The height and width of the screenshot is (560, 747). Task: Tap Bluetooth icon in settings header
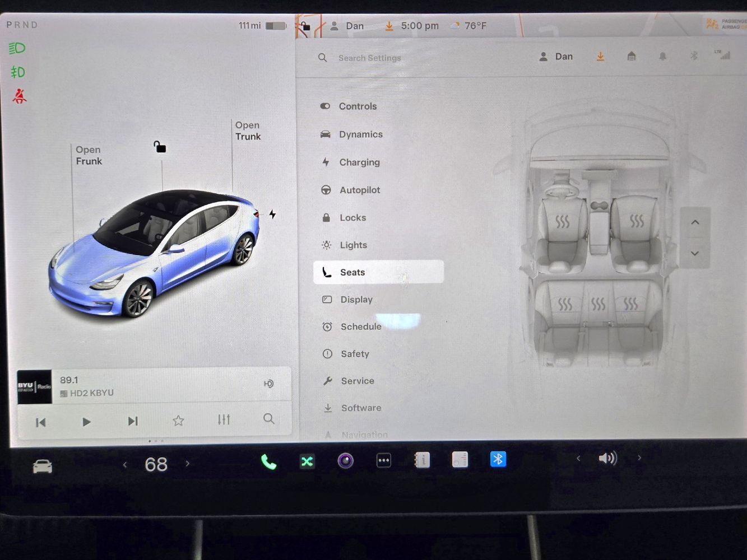pos(694,55)
